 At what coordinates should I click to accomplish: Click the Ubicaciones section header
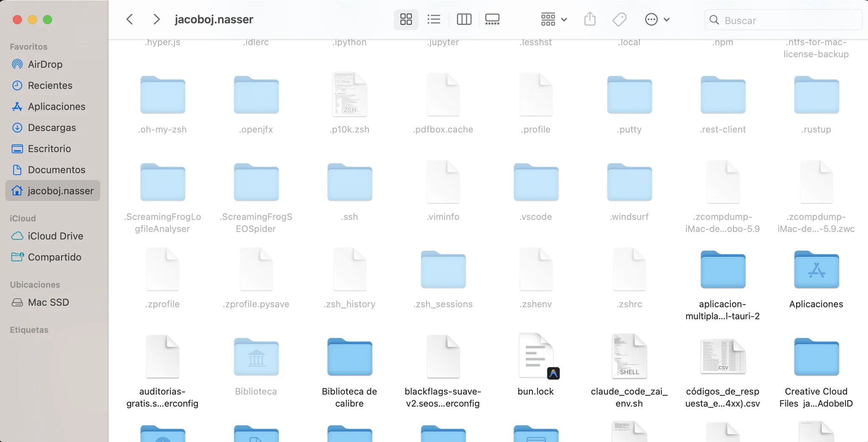tap(35, 285)
